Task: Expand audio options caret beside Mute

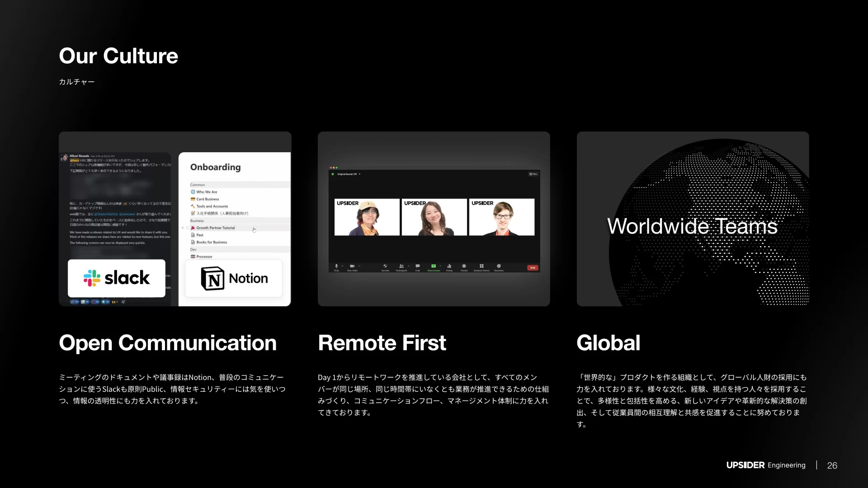Action: pyautogui.click(x=343, y=266)
